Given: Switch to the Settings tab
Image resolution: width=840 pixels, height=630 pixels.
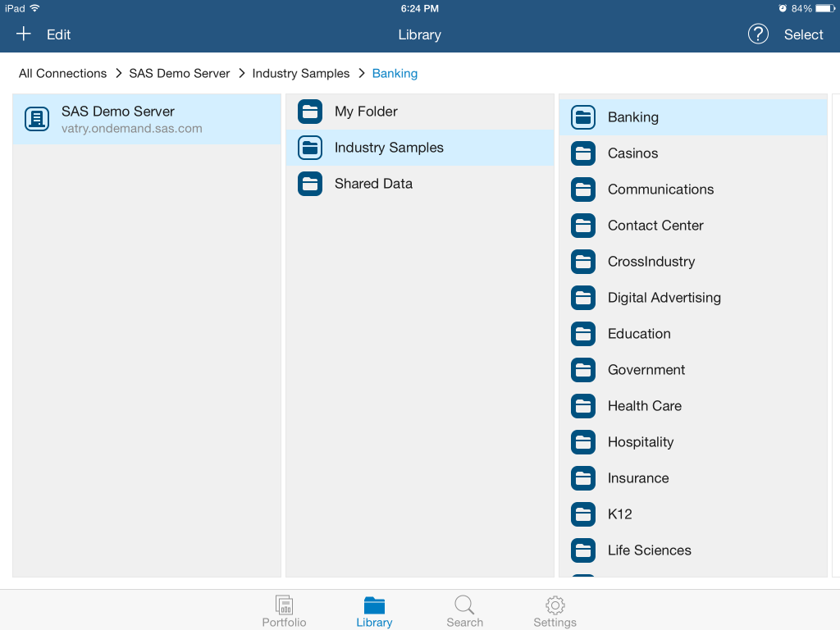Looking at the screenshot, I should tap(555, 611).
